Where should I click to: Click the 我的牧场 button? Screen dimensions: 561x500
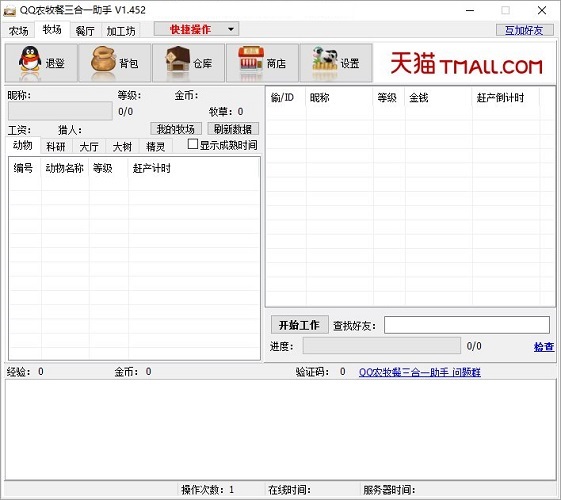coord(176,129)
